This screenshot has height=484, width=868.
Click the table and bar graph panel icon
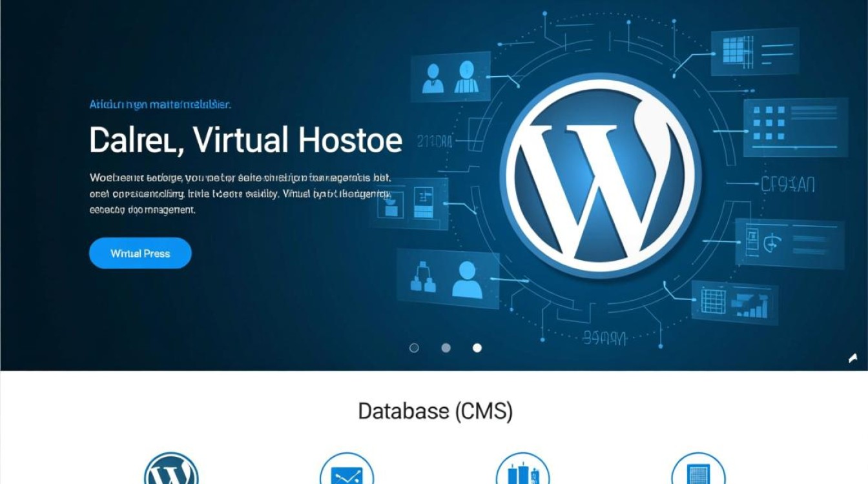(734, 302)
